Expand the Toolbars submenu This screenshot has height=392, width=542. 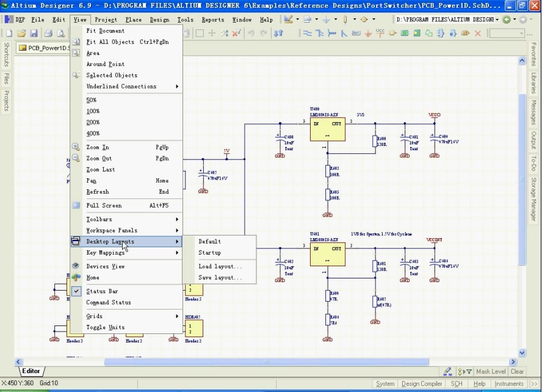pyautogui.click(x=126, y=219)
